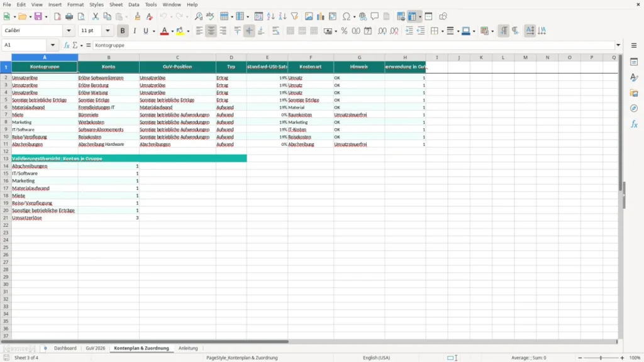Open the Name Box dropdown arrow

(53, 45)
